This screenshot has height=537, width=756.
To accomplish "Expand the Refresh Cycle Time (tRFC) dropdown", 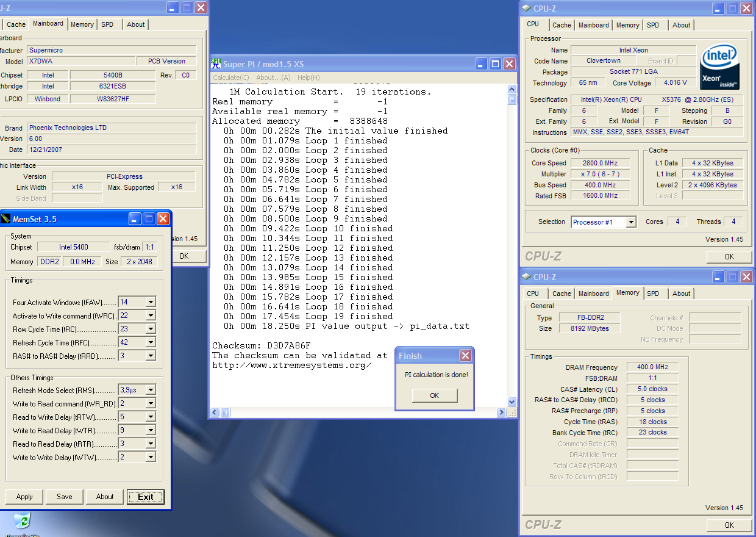I will point(151,342).
